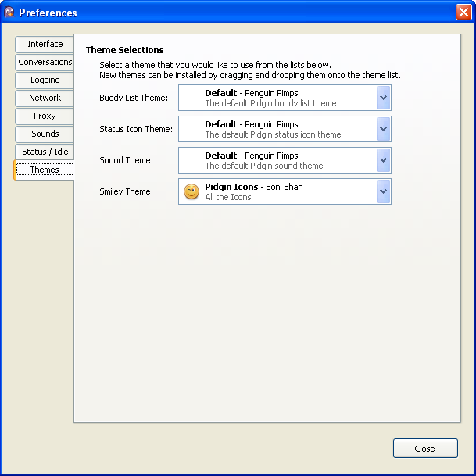
Task: Open the Proxy tab
Action: click(45, 116)
